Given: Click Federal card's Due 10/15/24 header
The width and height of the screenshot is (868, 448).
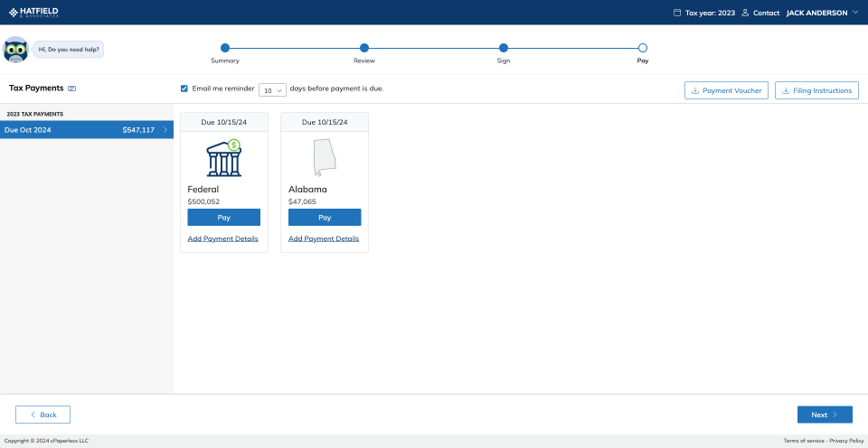Looking at the screenshot, I should pos(224,122).
